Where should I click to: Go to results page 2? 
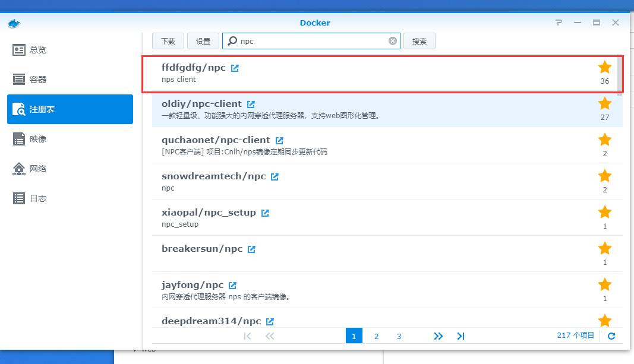pos(377,336)
